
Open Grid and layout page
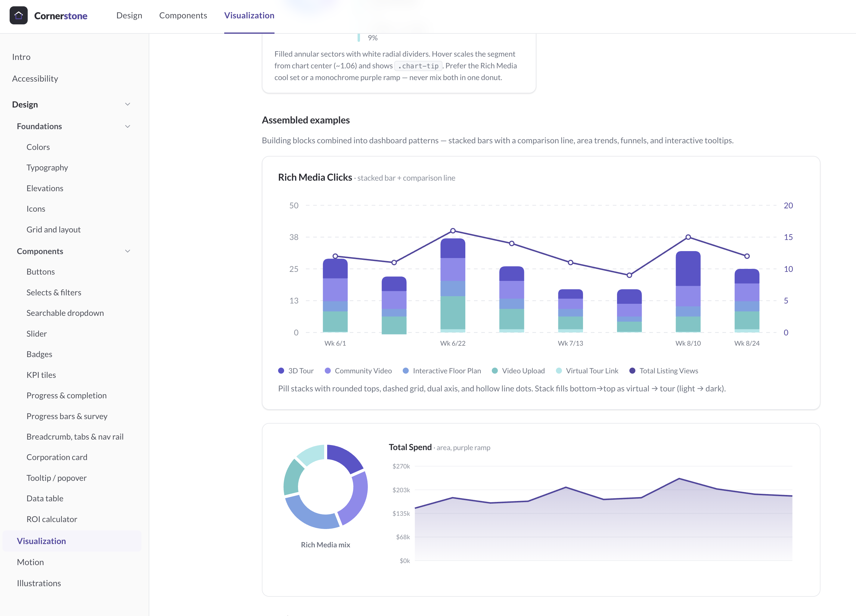[x=54, y=229]
